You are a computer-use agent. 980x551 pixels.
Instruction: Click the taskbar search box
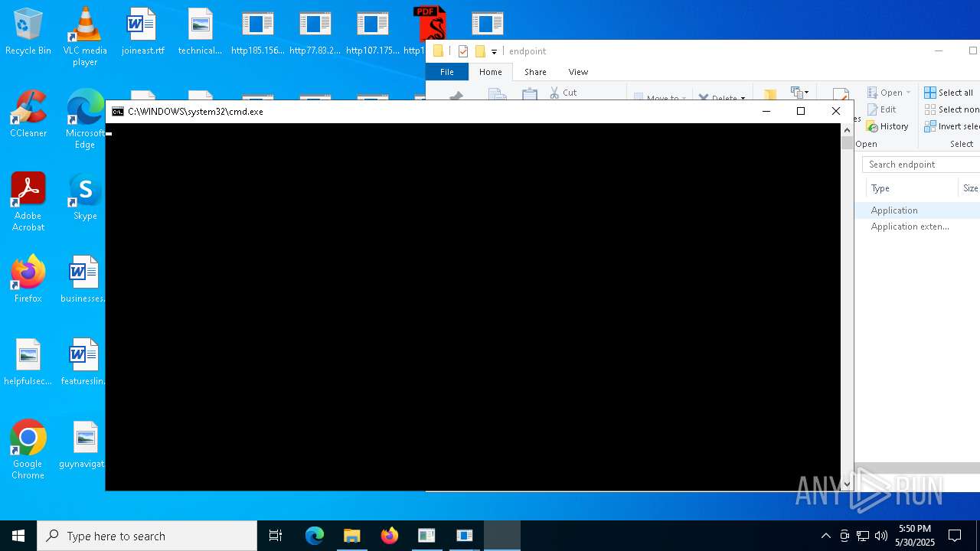(x=147, y=536)
